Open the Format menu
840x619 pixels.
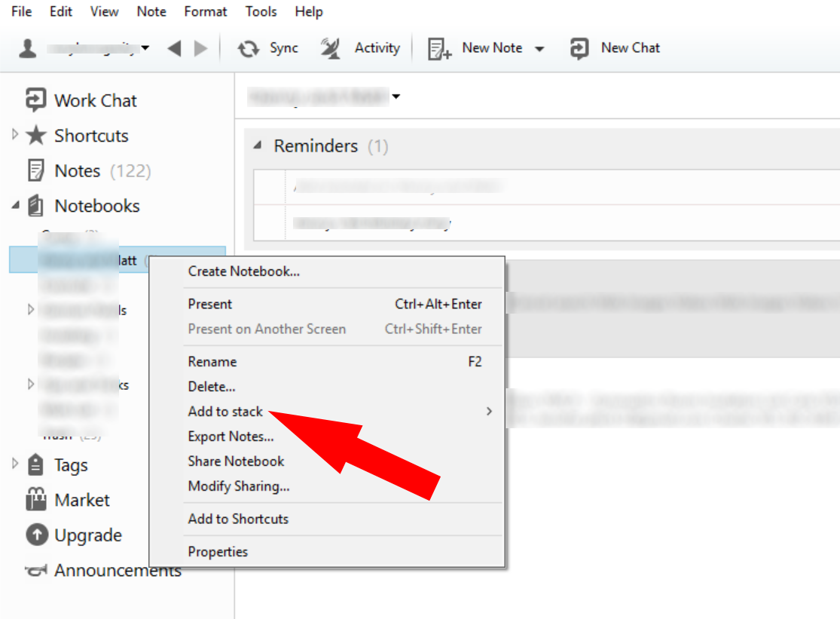point(205,11)
